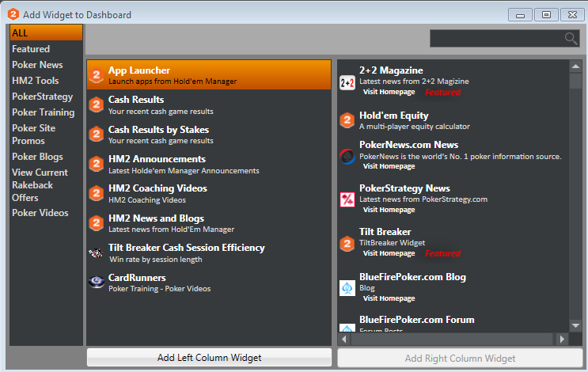
Task: Select the HM2 Coaching Videos title
Action: click(x=157, y=188)
